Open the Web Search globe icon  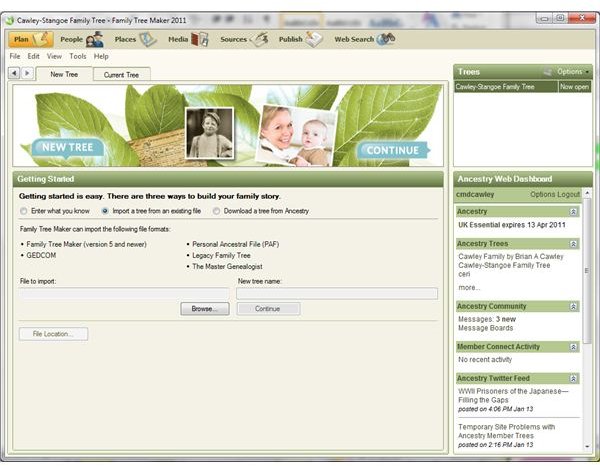click(x=385, y=39)
